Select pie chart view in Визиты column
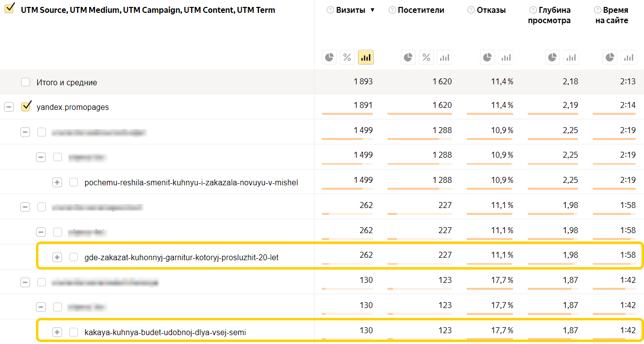644x344 pixels. (329, 57)
